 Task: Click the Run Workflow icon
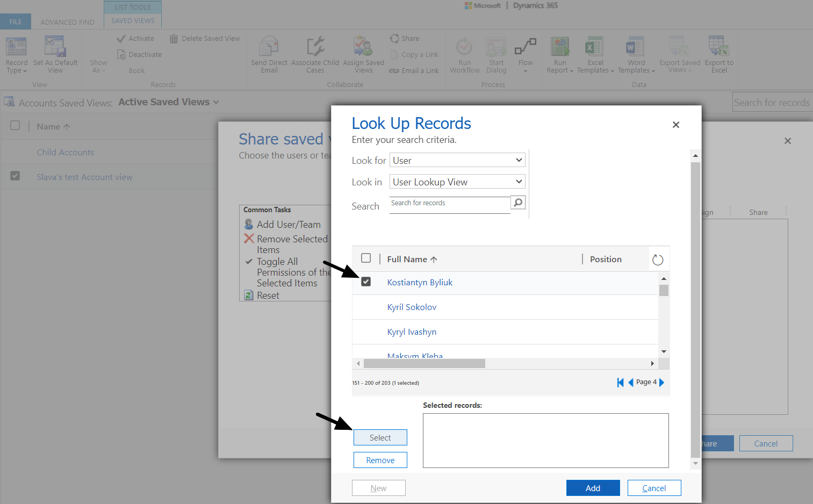pyautogui.click(x=464, y=47)
